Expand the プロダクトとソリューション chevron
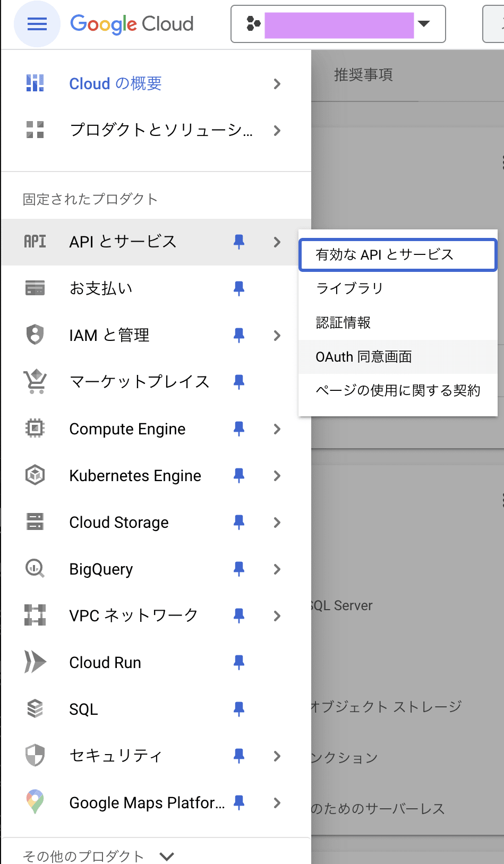504x864 pixels. [277, 131]
